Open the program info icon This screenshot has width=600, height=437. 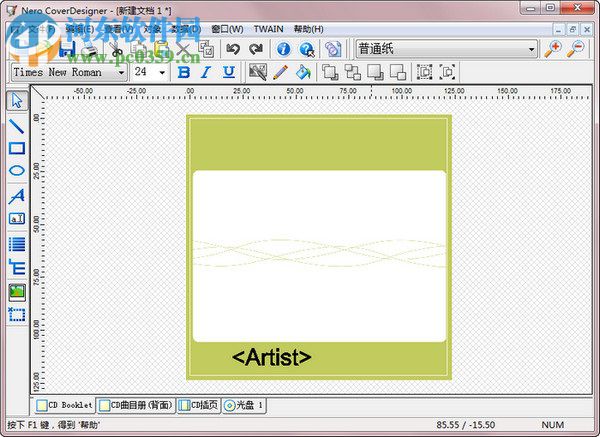284,49
